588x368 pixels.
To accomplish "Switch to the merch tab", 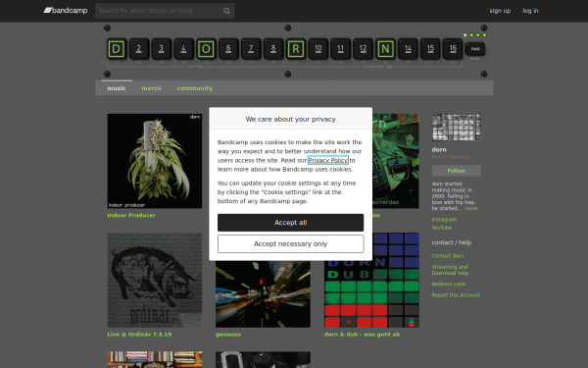I will click(151, 88).
